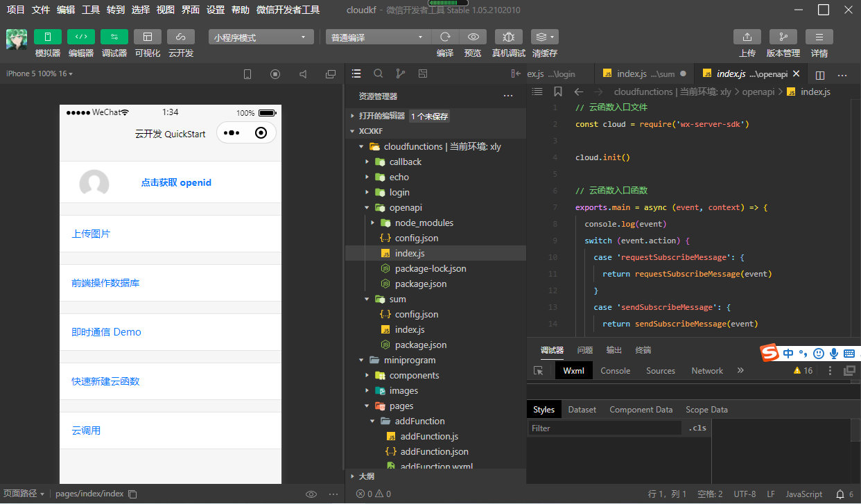
Task: Click the mini program capsule menu dots
Action: 232,133
